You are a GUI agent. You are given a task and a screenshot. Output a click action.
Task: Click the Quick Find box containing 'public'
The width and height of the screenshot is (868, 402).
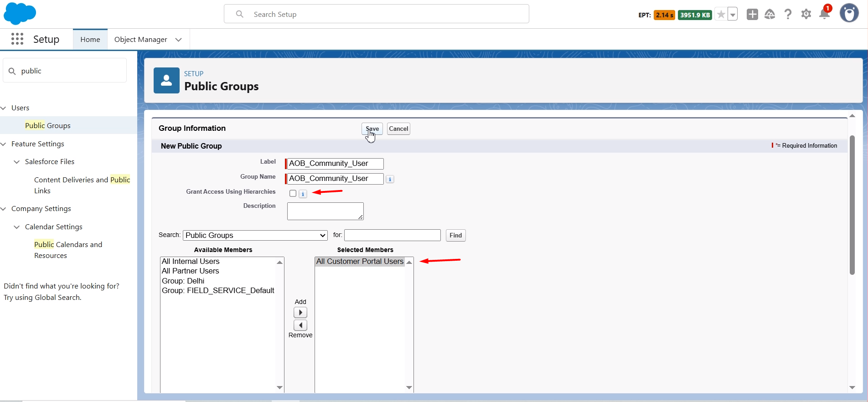point(65,71)
